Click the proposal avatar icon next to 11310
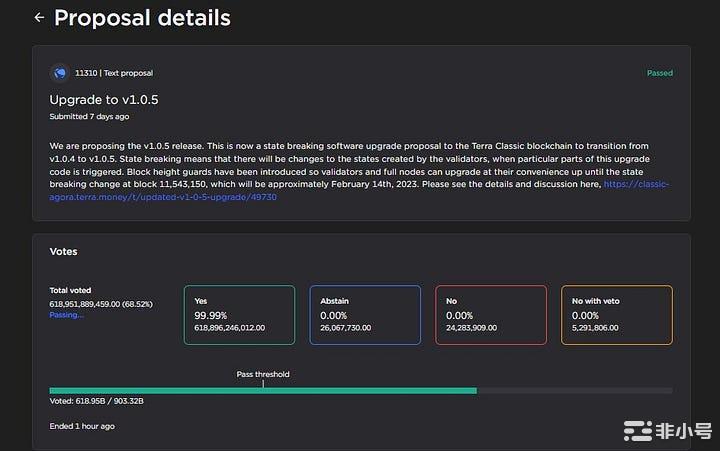The height and width of the screenshot is (451, 720). [59, 73]
